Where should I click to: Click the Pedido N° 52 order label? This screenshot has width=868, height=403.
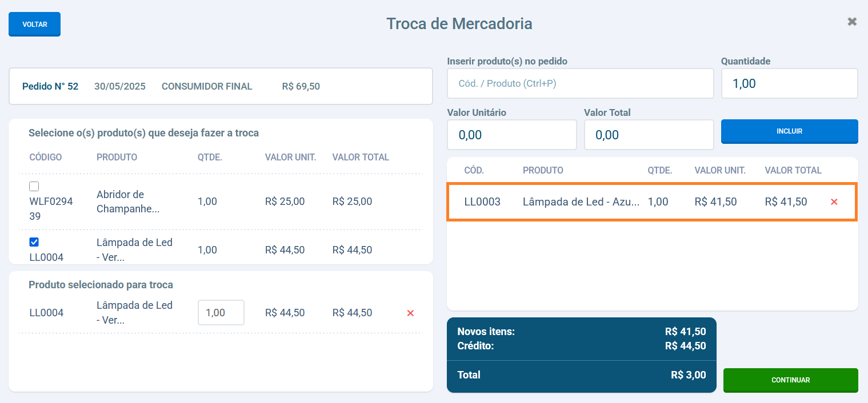(x=50, y=87)
